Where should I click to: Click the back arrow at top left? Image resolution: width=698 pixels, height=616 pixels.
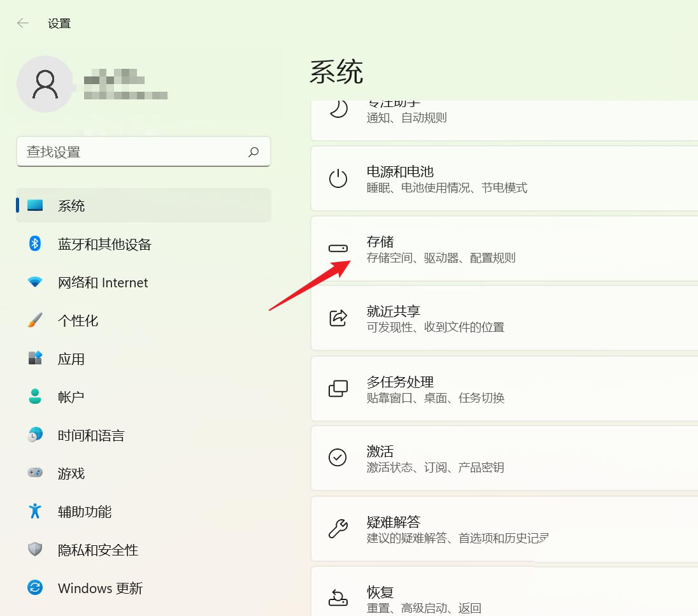pyautogui.click(x=22, y=23)
